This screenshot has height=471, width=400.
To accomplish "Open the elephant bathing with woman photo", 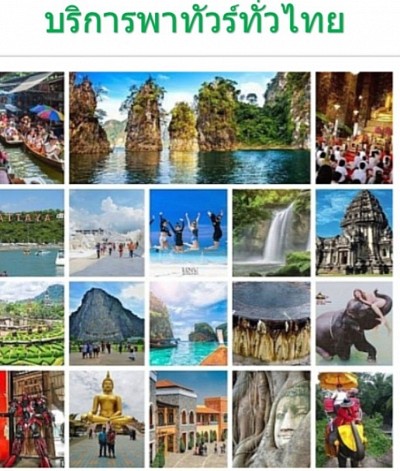I will [x=354, y=323].
